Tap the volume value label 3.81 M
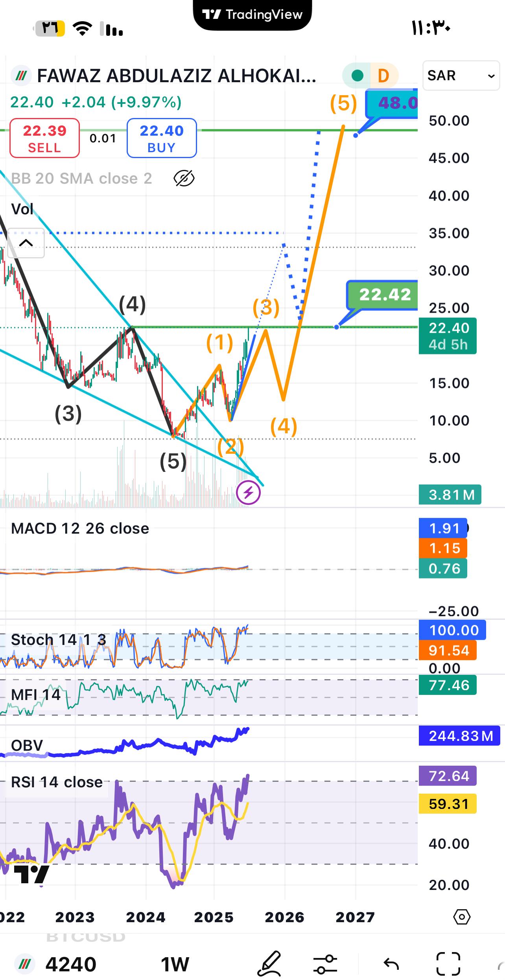The height and width of the screenshot is (980, 505). [450, 494]
